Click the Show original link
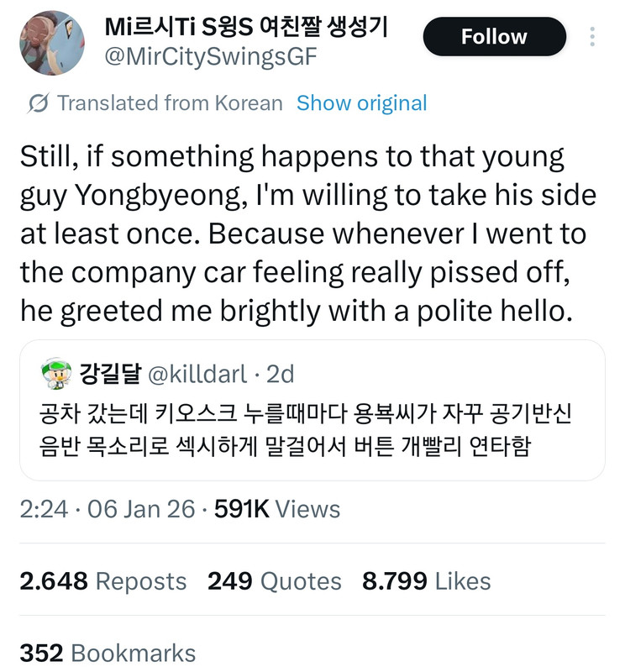Viewport: 625px width, 672px height. tap(362, 103)
